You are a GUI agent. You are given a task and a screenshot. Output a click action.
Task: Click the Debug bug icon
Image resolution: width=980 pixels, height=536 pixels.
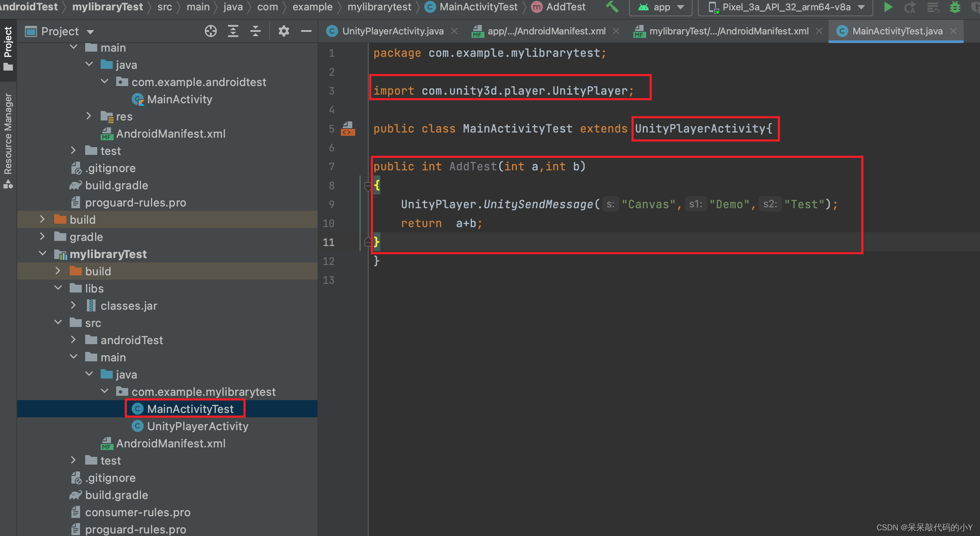(x=955, y=7)
